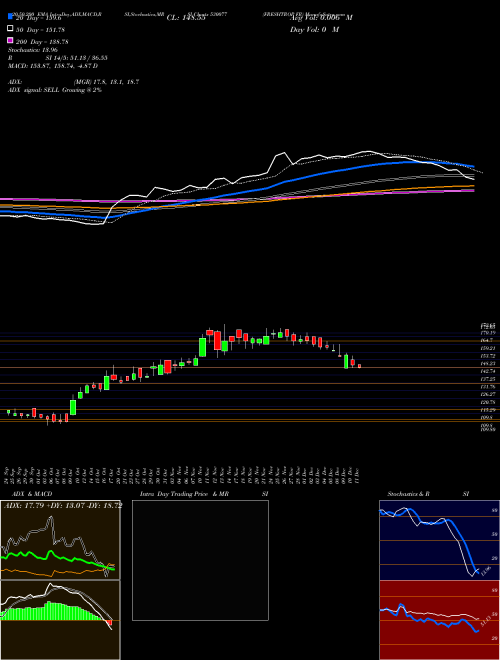Click the magenta 200 Day legend swatch
This screenshot has height=660, width=500.
pyautogui.click(x=10, y=41)
